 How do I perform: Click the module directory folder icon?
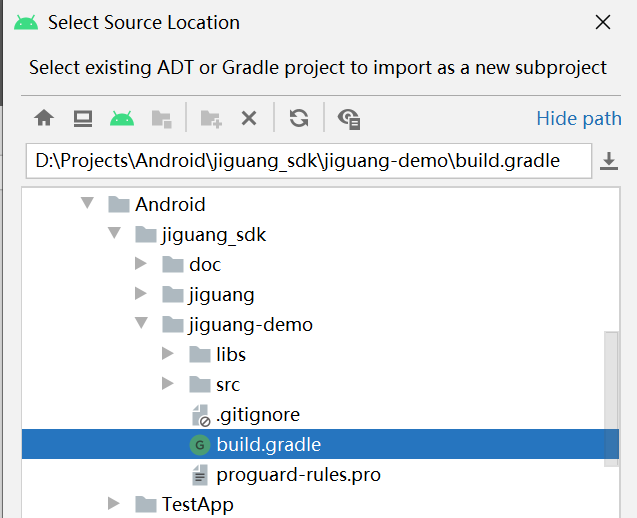pos(160,119)
